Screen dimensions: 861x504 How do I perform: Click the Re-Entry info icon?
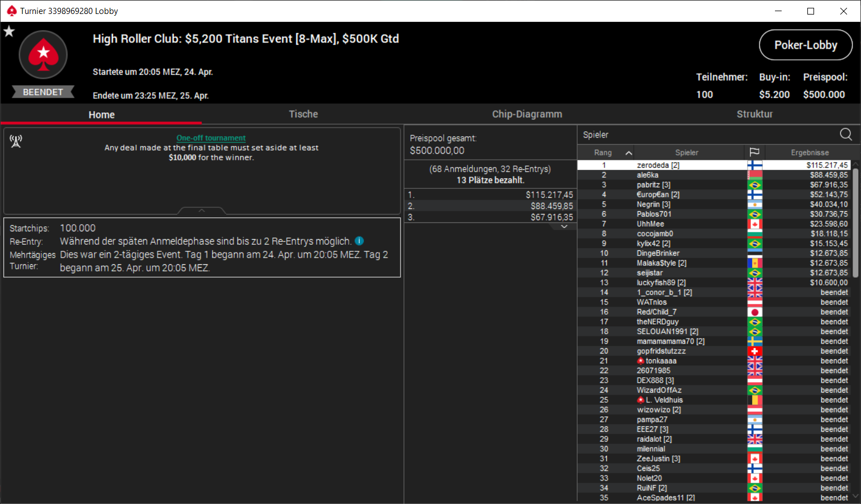coord(359,241)
